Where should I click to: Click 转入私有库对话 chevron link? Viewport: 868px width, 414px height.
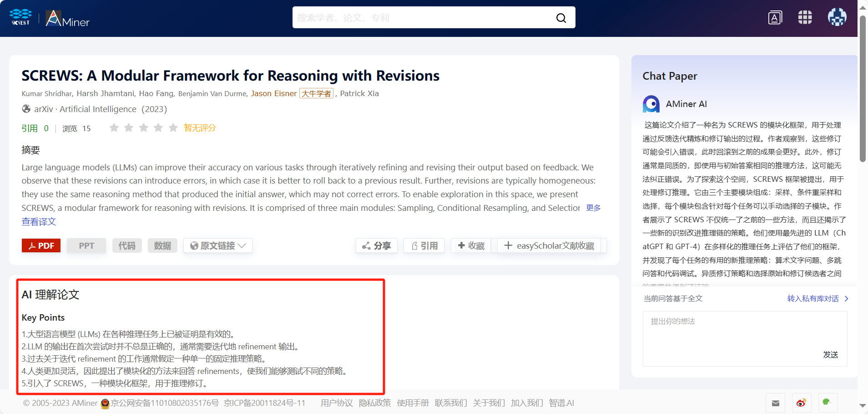pos(818,298)
